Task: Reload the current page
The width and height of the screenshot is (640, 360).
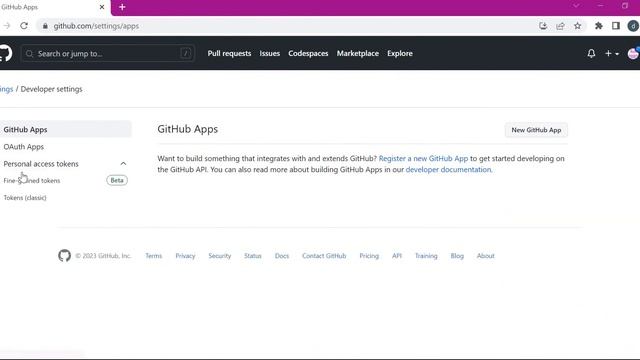Action: [x=24, y=26]
